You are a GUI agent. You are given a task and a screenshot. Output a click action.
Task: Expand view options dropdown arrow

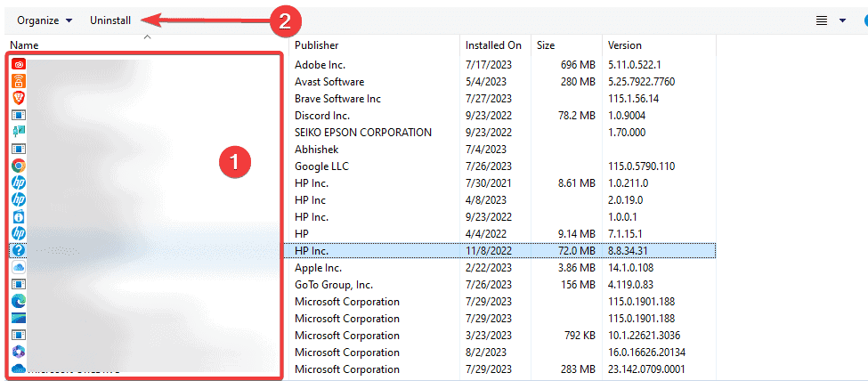click(x=842, y=20)
